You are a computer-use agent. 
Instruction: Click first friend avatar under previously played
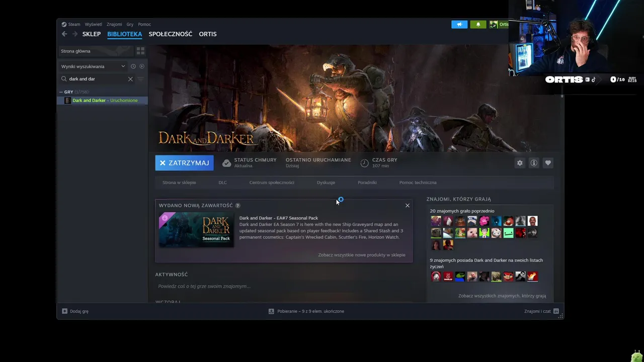[x=436, y=221]
